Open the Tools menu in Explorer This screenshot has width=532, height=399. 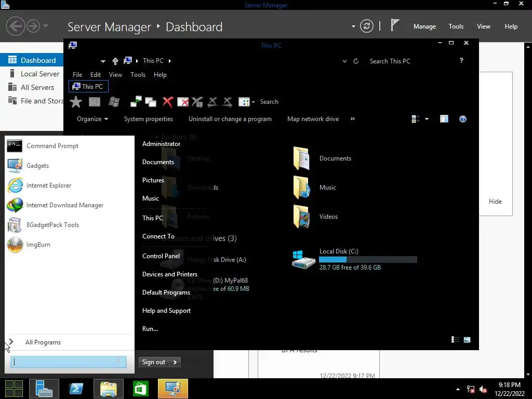coord(138,75)
